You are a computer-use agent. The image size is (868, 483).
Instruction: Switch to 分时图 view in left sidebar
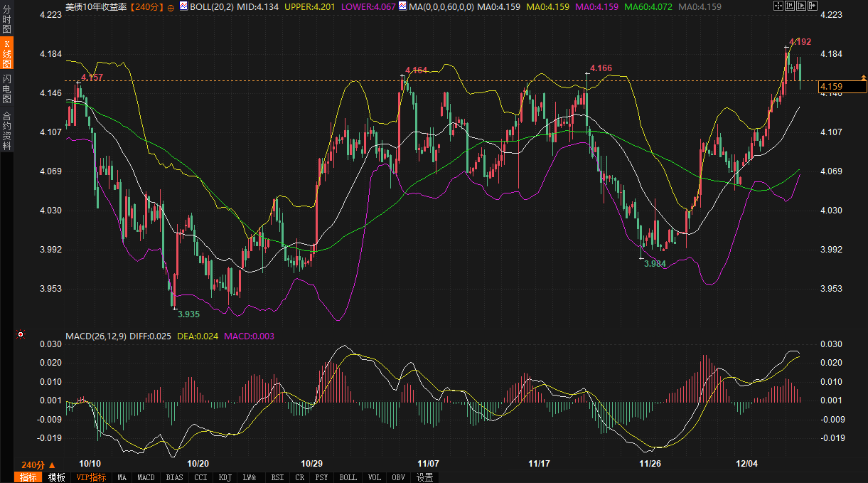[x=6, y=19]
